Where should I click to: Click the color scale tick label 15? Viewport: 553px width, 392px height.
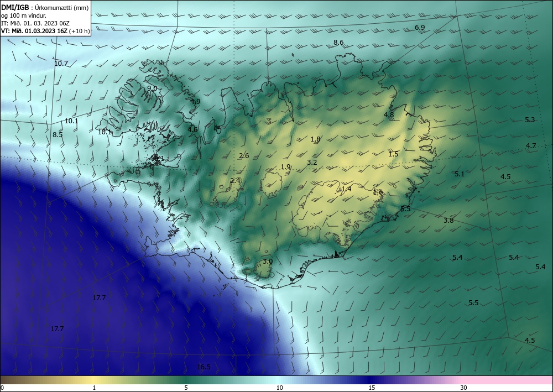pyautogui.click(x=372, y=388)
